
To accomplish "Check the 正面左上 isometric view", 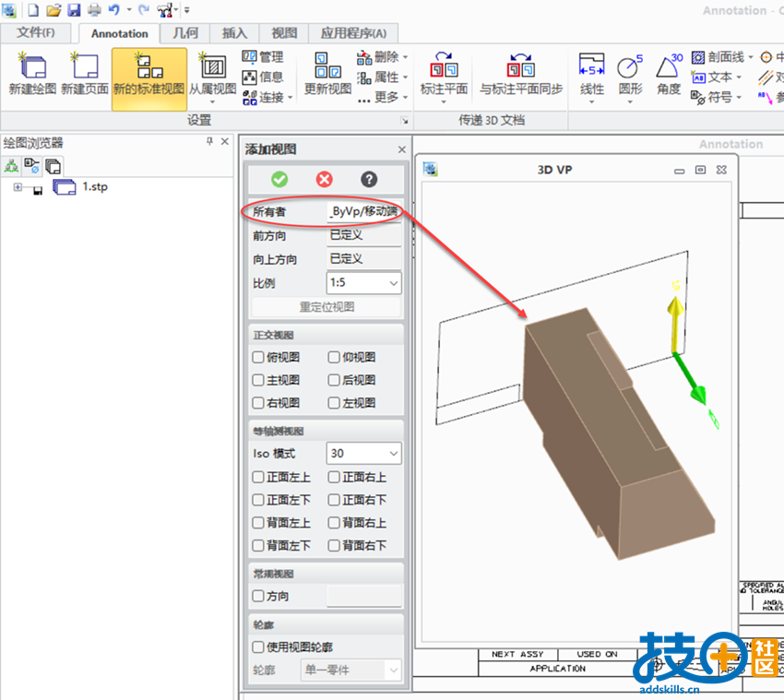I will point(258,477).
